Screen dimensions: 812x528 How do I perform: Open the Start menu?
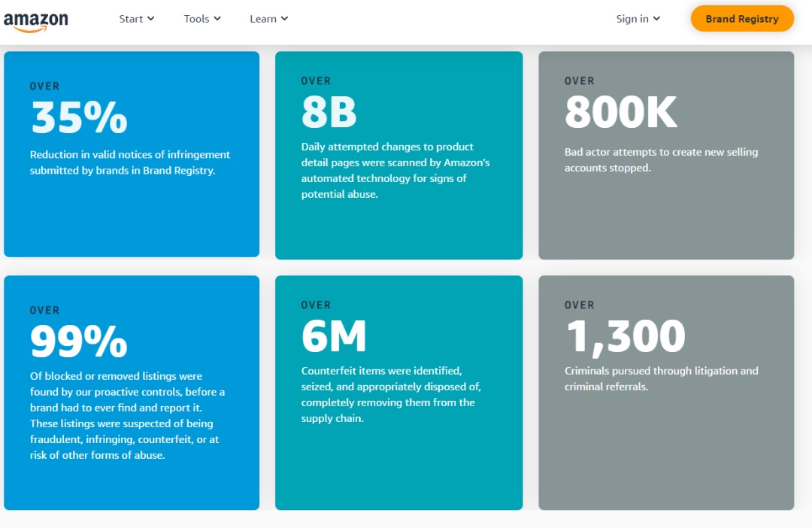[x=131, y=19]
